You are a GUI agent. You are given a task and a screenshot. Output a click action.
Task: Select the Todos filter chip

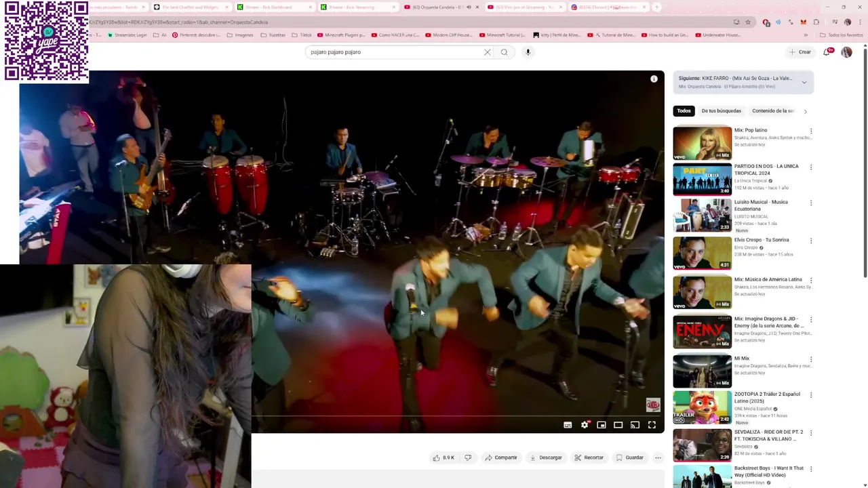(x=684, y=111)
